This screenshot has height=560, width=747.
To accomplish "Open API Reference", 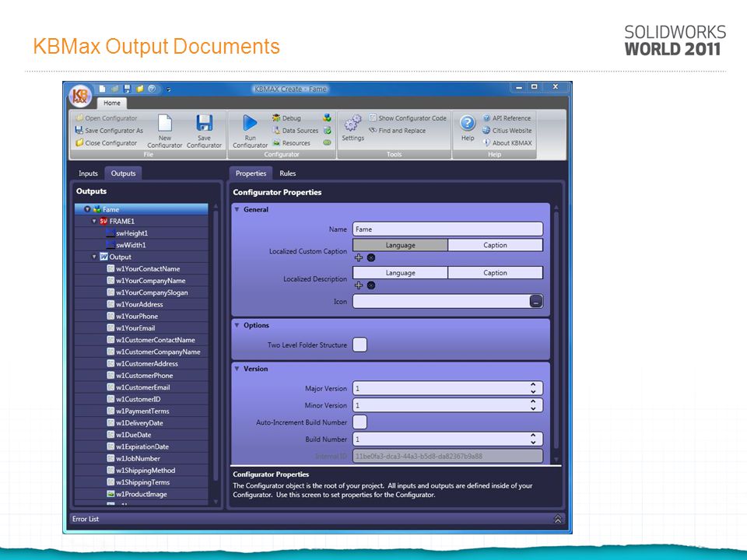I will click(507, 118).
